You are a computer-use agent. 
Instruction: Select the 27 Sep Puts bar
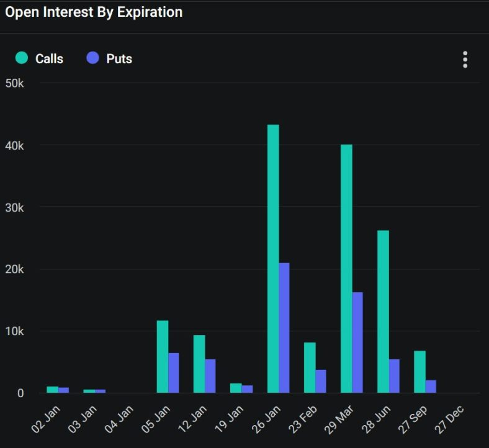431,387
